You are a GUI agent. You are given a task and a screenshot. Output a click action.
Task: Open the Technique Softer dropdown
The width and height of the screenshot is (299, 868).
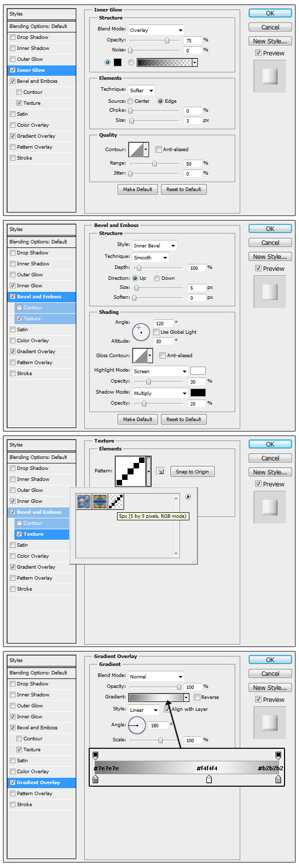tap(142, 90)
